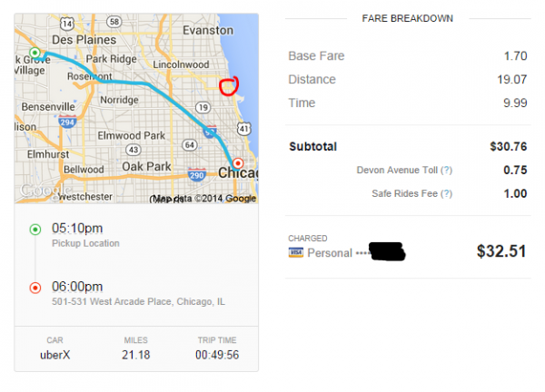
Task: Click the red dropoff dot beside 06:00pm
Action: [x=35, y=288]
